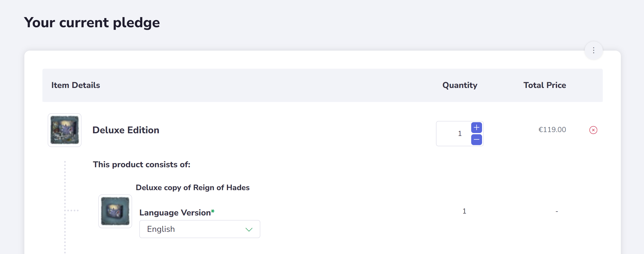This screenshot has width=644, height=254.
Task: Expand the English language combo box
Action: (200, 229)
